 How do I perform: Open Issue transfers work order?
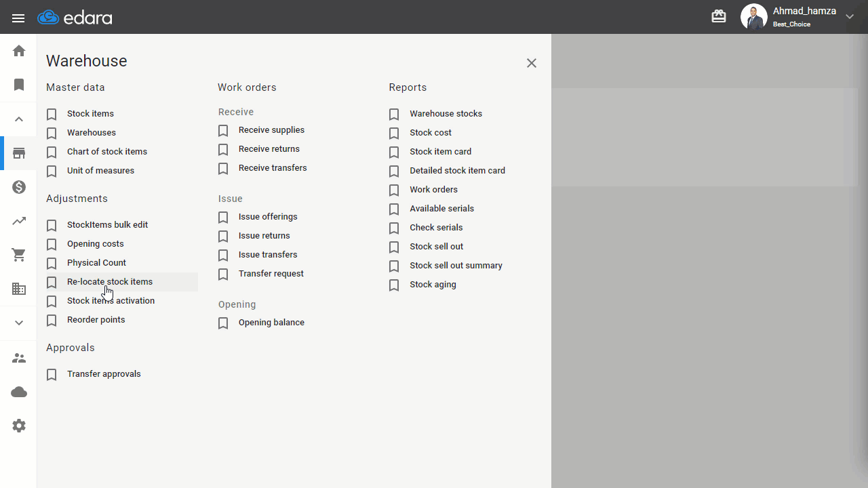point(268,255)
